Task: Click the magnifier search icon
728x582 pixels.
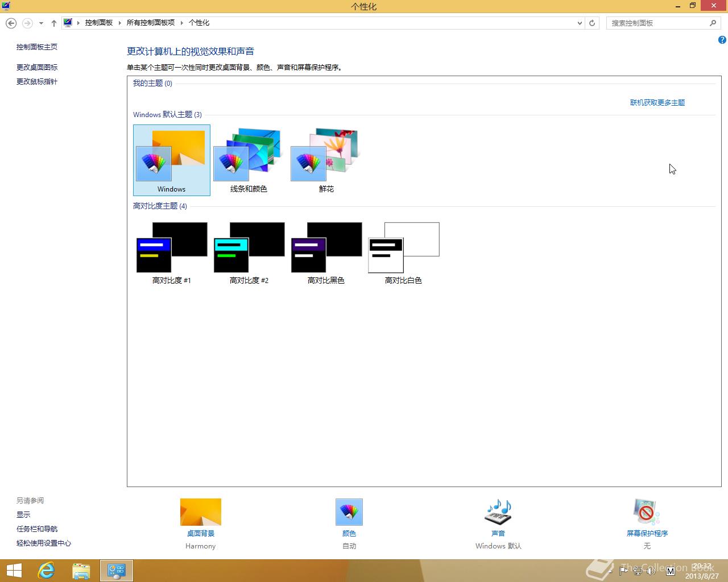Action: [x=713, y=23]
